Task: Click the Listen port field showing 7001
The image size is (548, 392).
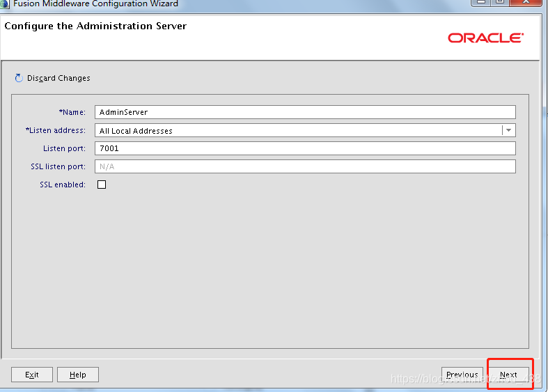Action: 305,148
